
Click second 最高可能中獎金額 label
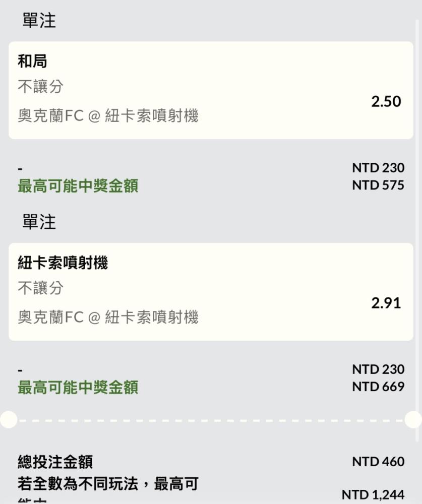78,387
